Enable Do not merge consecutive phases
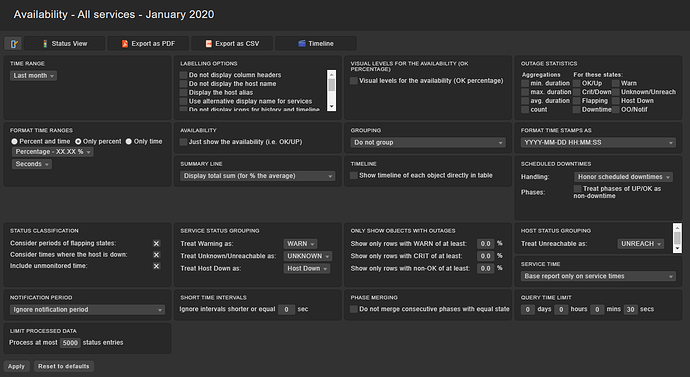 [x=354, y=309]
